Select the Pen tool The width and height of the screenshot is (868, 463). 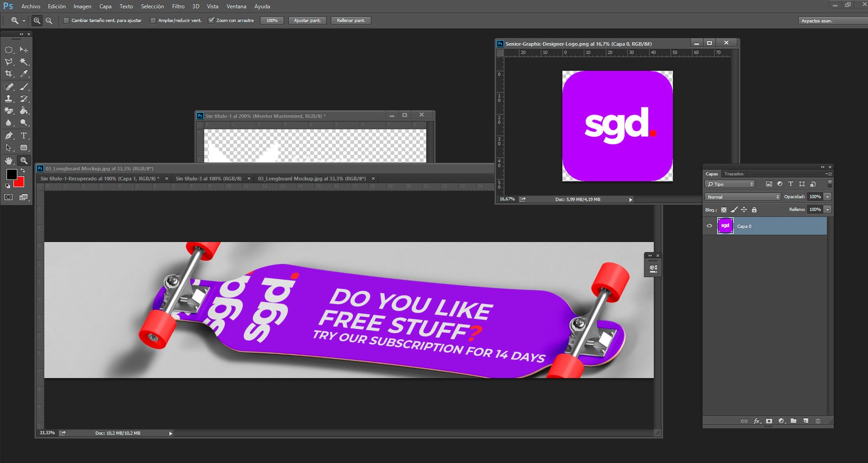[9, 136]
